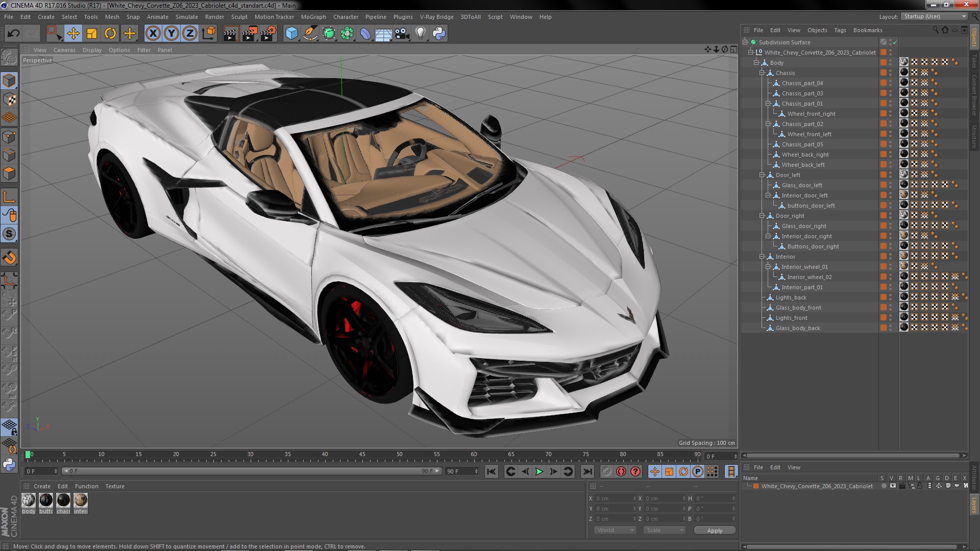Add a Light object

coord(420,34)
